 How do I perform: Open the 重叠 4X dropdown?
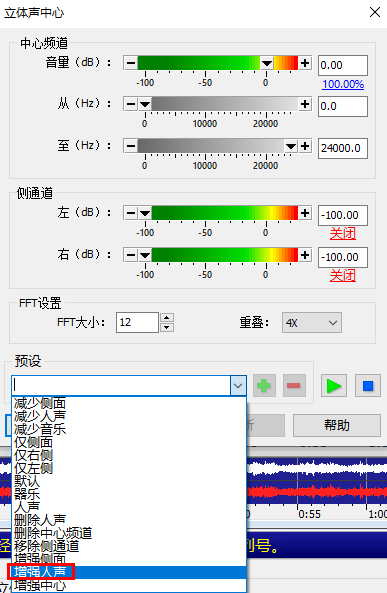point(312,323)
